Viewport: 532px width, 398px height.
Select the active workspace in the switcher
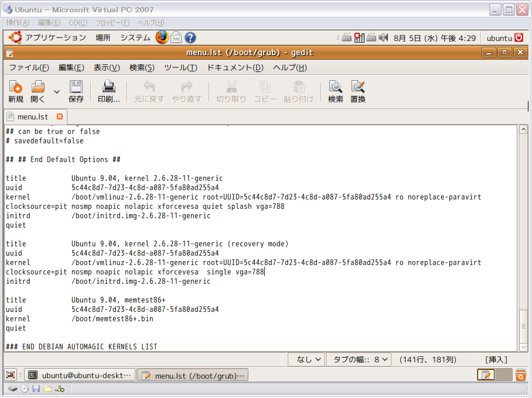pyautogui.click(x=486, y=375)
